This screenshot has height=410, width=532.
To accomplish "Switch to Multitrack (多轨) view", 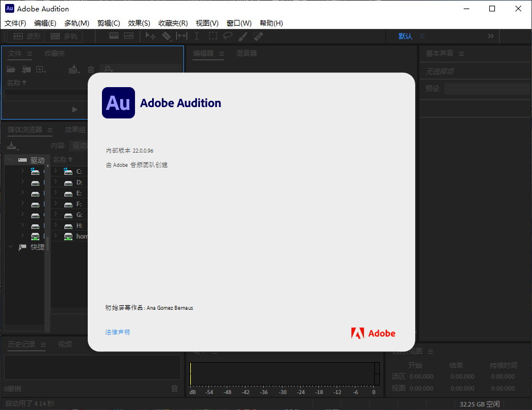I will pos(64,36).
